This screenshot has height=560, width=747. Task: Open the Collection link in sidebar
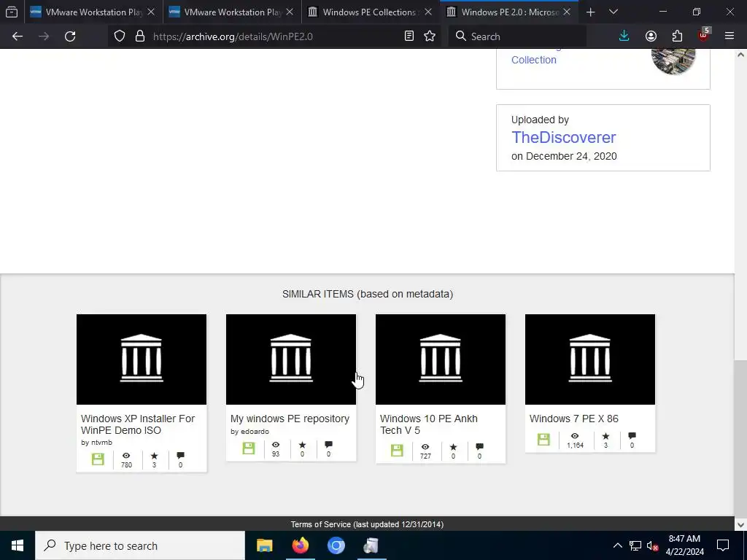point(533,60)
